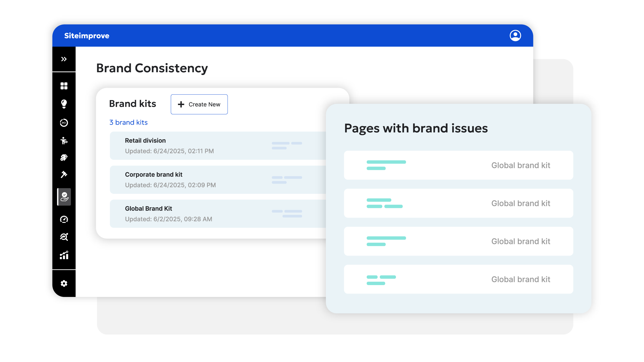Image resolution: width=644 pixels, height=362 pixels.
Task: Select the Brand Consistency sidebar icon
Action: click(x=64, y=197)
